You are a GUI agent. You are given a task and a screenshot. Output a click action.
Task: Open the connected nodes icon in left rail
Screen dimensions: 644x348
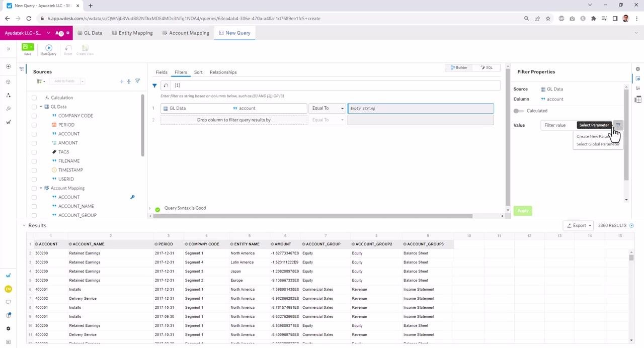click(8, 95)
